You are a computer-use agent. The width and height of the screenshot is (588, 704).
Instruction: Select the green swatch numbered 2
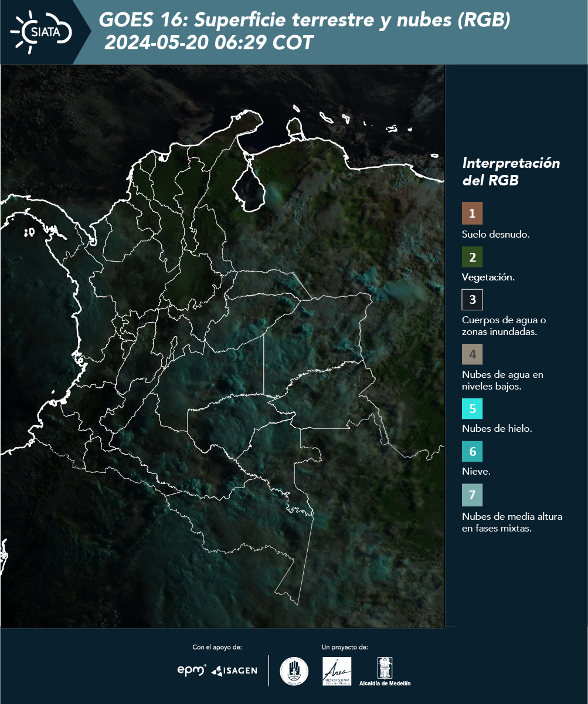(x=472, y=257)
